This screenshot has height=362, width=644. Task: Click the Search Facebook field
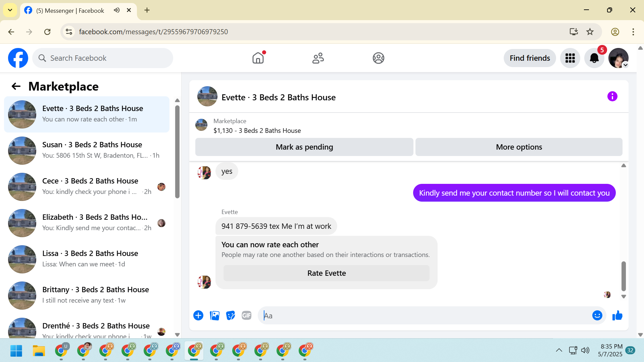[x=103, y=58]
